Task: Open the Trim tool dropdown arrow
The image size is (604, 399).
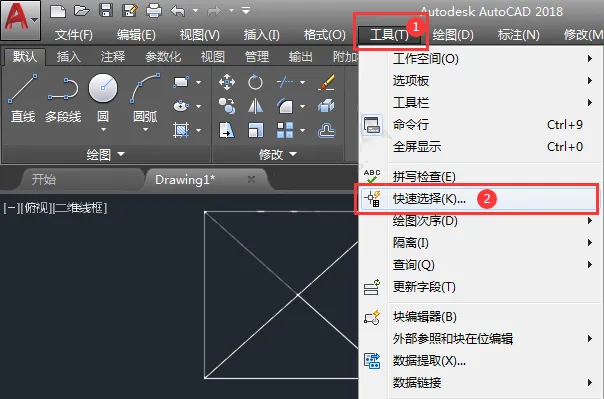Action: pos(302,82)
